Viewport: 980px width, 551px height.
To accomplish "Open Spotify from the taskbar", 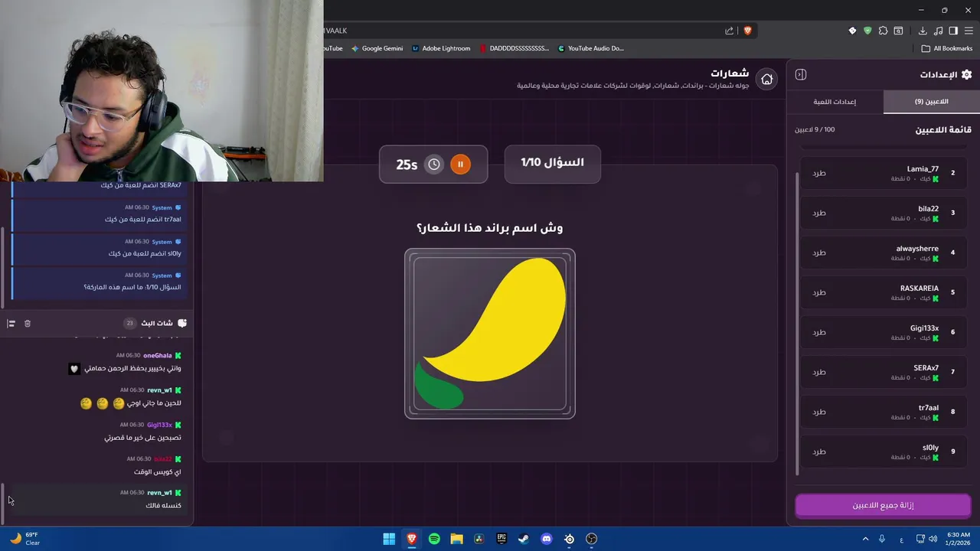I will click(x=434, y=539).
